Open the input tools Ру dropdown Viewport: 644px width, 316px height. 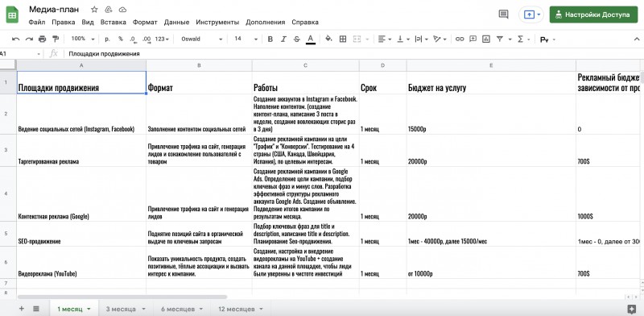[547, 39]
